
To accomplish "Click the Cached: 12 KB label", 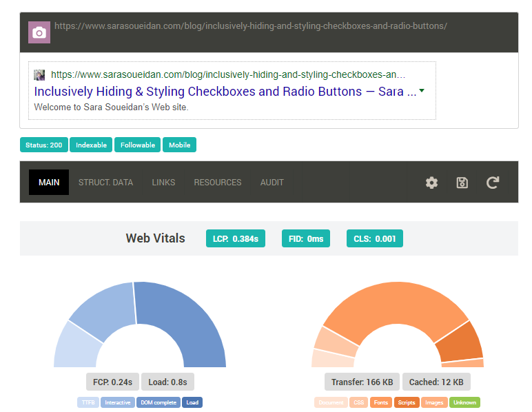I will (x=436, y=382).
